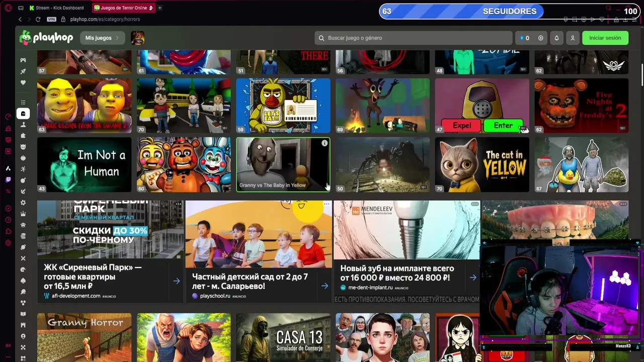Open the school bus kids game
Screen dimensions: 644x362
click(184, 106)
